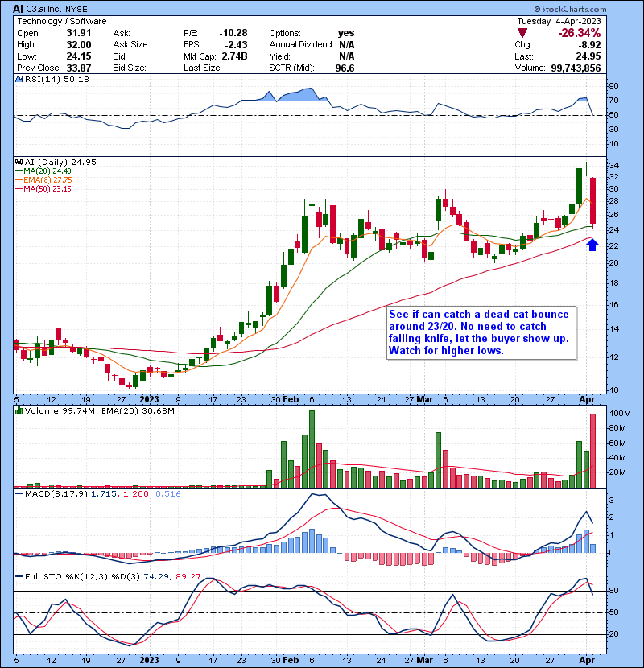Viewport: 644px width, 668px height.
Task: Click the NYSE exchange label
Action: pos(76,9)
